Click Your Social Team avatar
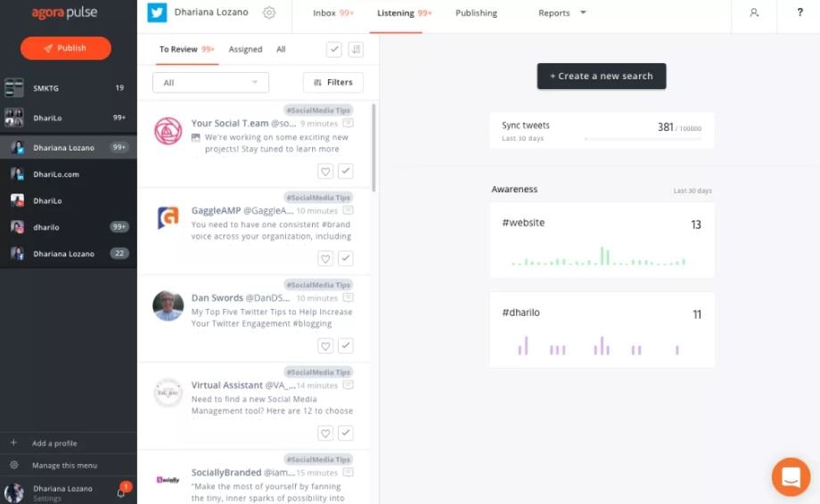The height and width of the screenshot is (504, 820). pos(168,131)
